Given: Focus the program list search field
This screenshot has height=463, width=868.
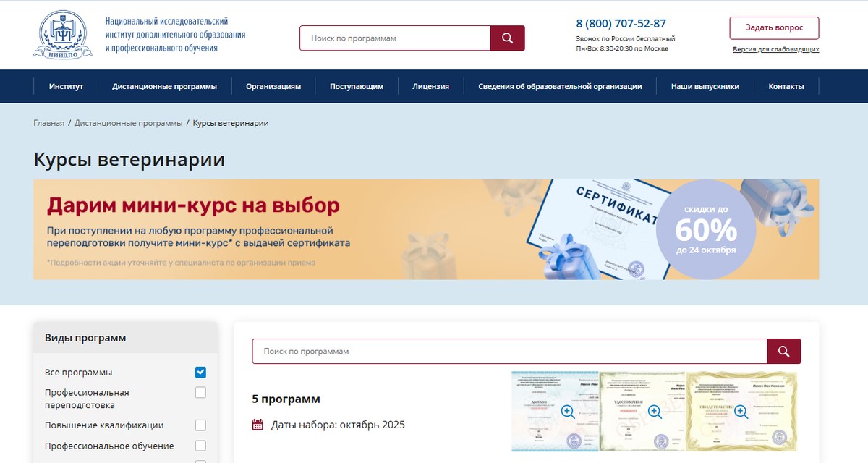Looking at the screenshot, I should tap(509, 351).
